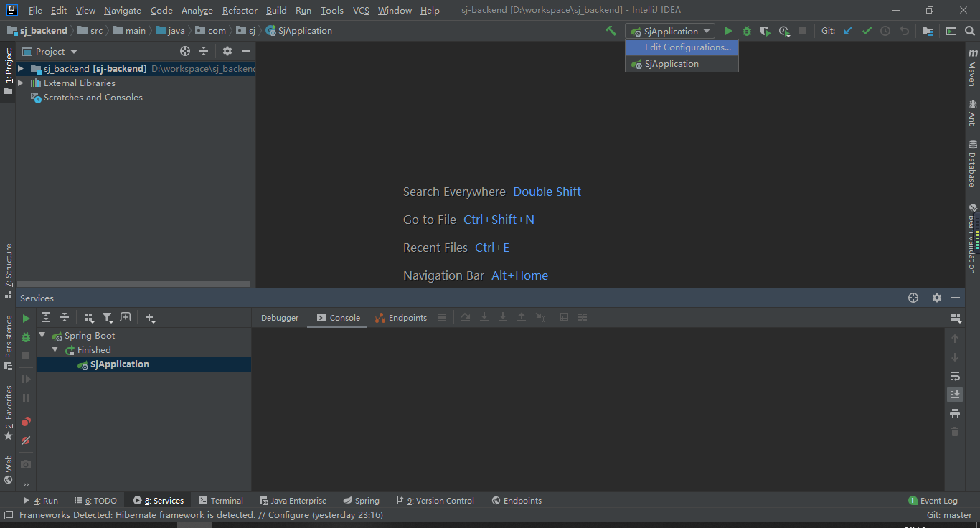Click Git Update Project blue arrow

point(848,31)
